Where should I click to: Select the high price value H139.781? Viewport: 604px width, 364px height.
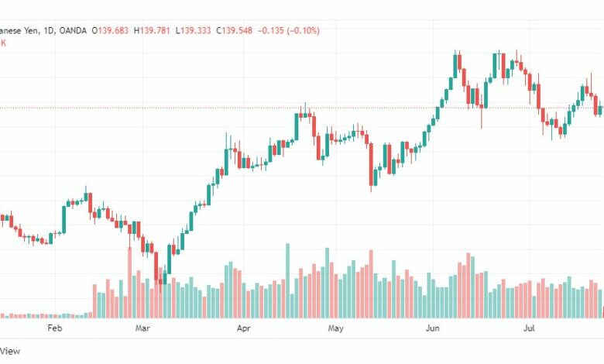[152, 30]
